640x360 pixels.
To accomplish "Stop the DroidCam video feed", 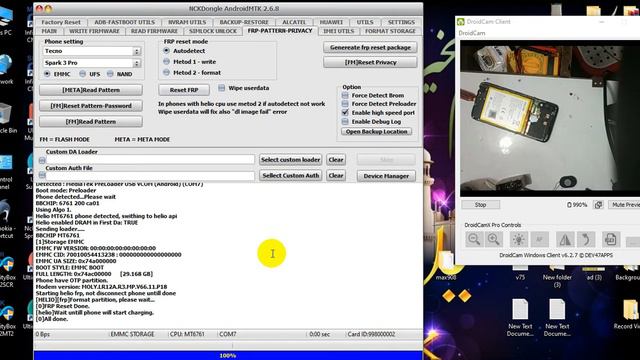I will click(x=480, y=205).
